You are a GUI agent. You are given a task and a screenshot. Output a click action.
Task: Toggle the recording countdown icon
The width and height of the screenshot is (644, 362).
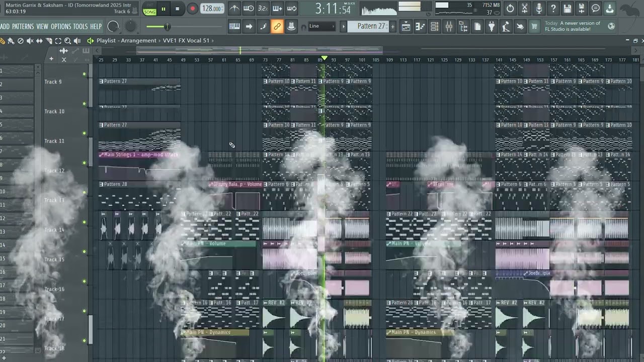(263, 9)
